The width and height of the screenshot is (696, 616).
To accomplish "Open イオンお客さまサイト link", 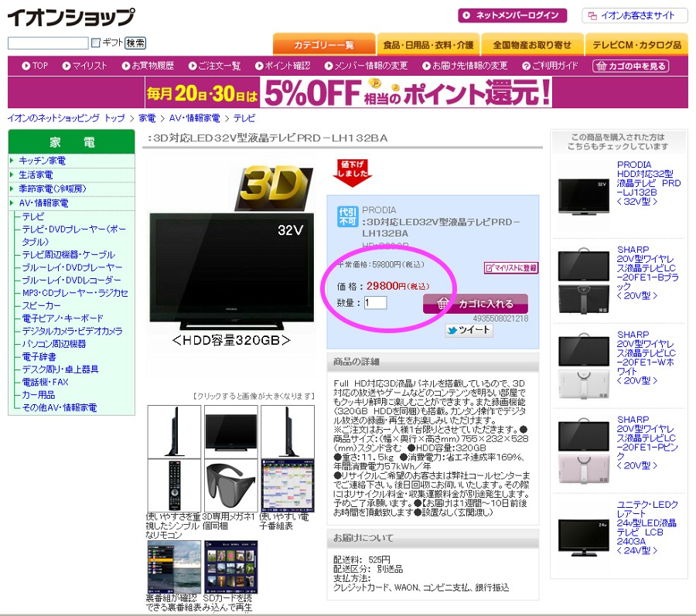I will (x=634, y=16).
